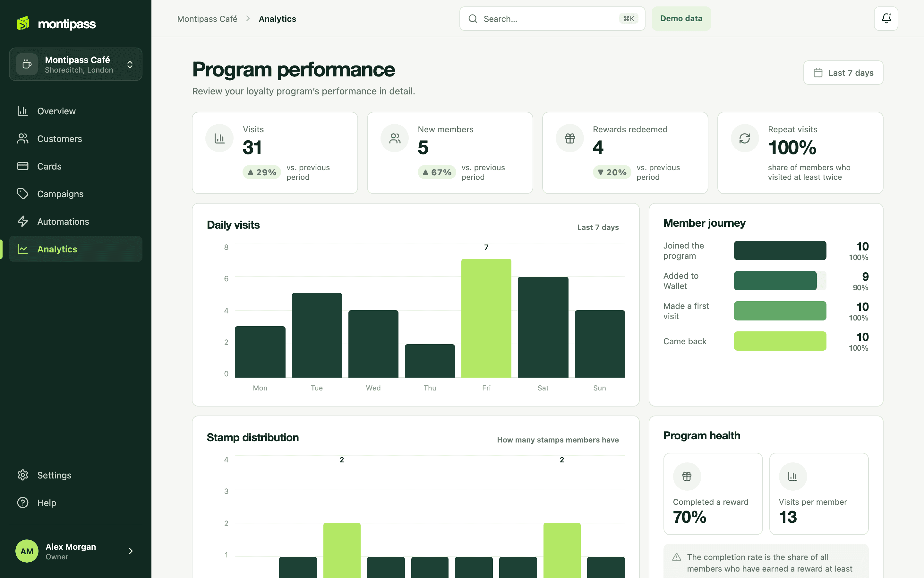Click the Added to Wallet progress bar
This screenshot has height=578, width=924.
point(780,281)
